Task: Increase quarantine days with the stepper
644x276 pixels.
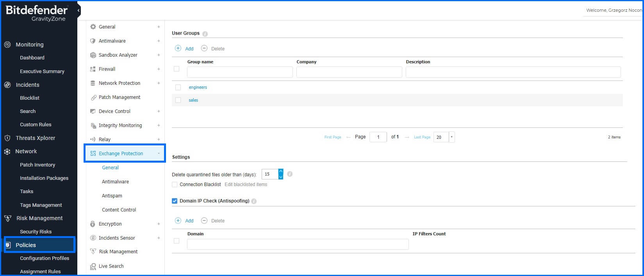Action: [281, 172]
